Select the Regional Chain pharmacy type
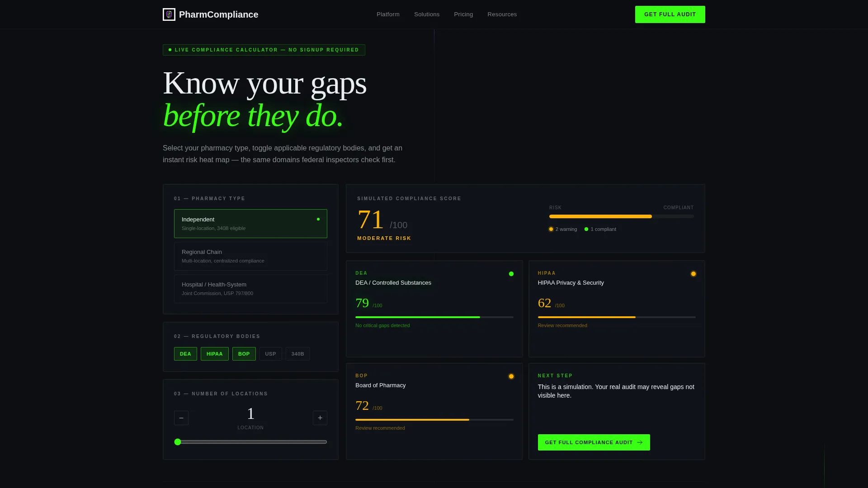 [x=250, y=256]
